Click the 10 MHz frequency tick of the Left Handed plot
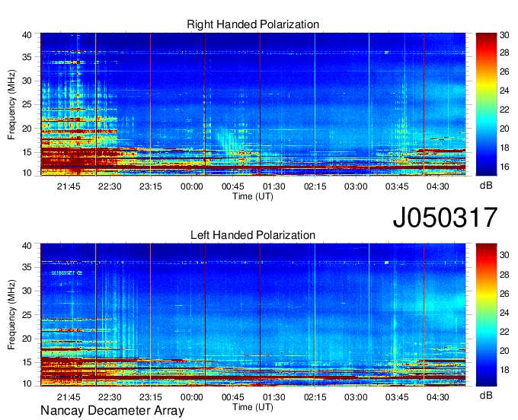518x420 pixels. pyautogui.click(x=27, y=383)
